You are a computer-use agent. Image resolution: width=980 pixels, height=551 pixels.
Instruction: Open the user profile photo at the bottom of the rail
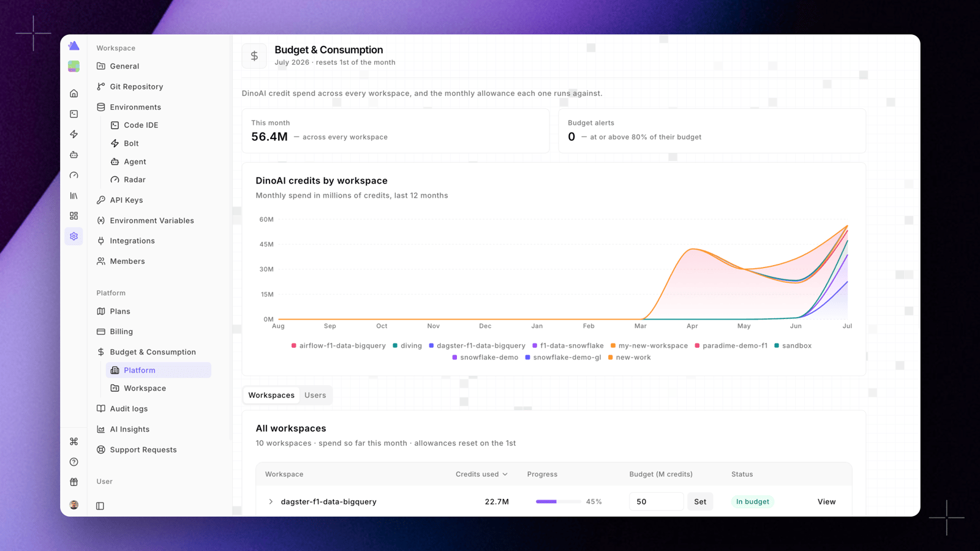coord(73,504)
